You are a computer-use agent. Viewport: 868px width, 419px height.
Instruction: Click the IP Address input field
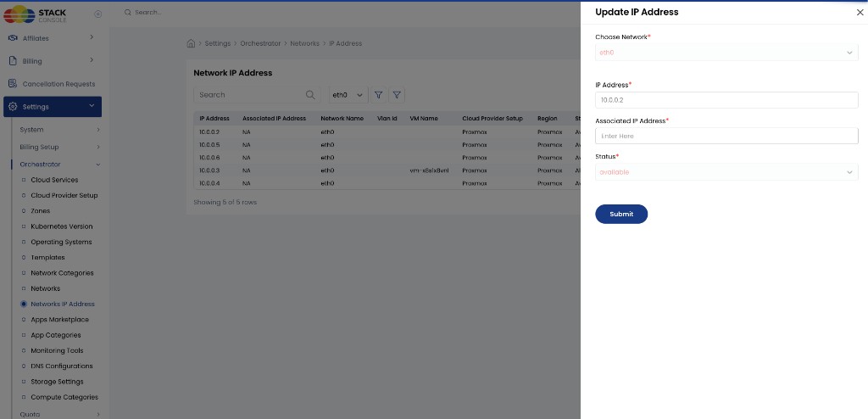pos(726,100)
